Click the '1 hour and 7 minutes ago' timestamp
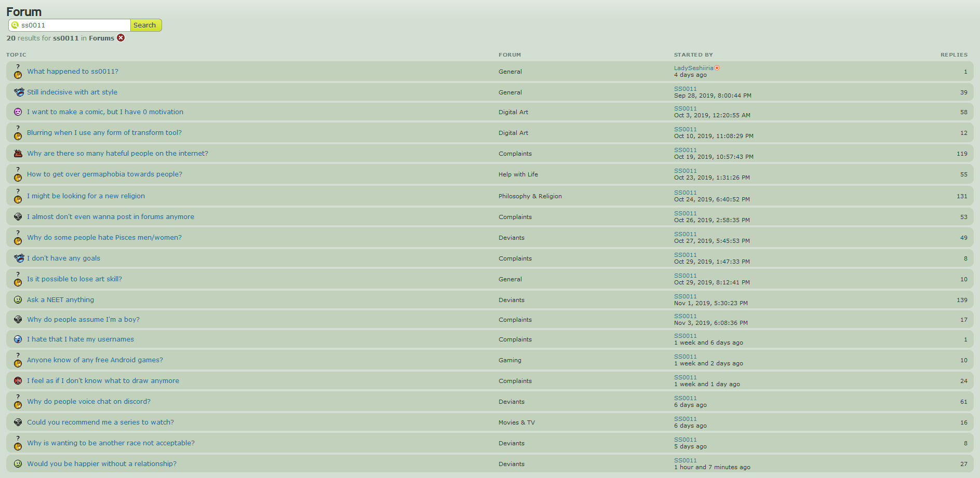 click(712, 467)
